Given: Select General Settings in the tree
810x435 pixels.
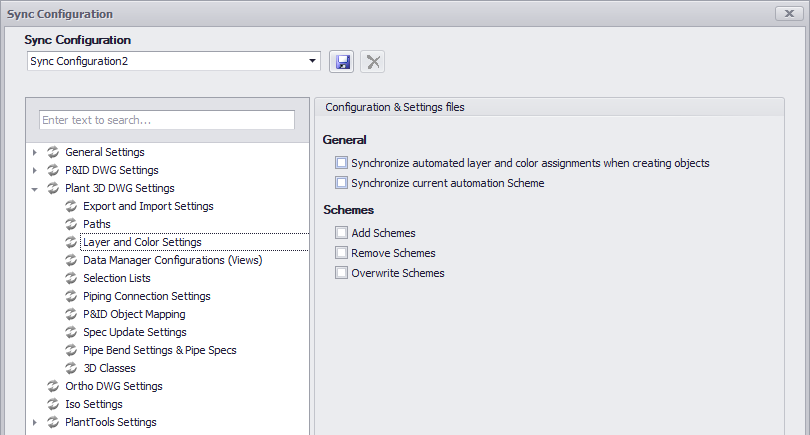Looking at the screenshot, I should coord(104,152).
